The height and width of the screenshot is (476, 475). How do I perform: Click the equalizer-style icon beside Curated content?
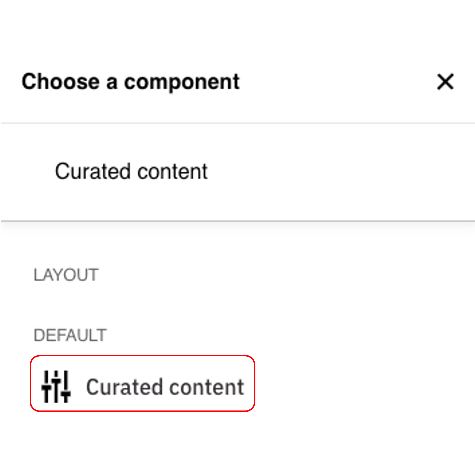[56, 387]
